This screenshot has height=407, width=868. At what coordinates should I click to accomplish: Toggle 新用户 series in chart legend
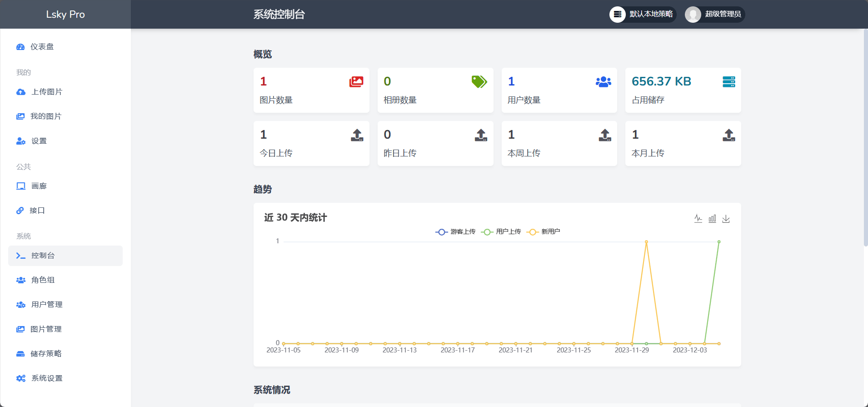pyautogui.click(x=544, y=232)
